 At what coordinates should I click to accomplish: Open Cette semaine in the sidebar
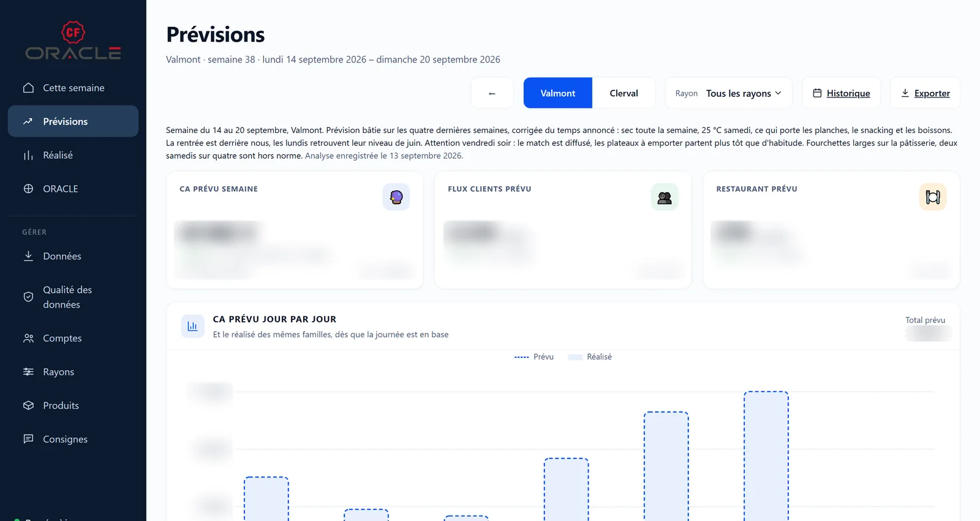[73, 88]
